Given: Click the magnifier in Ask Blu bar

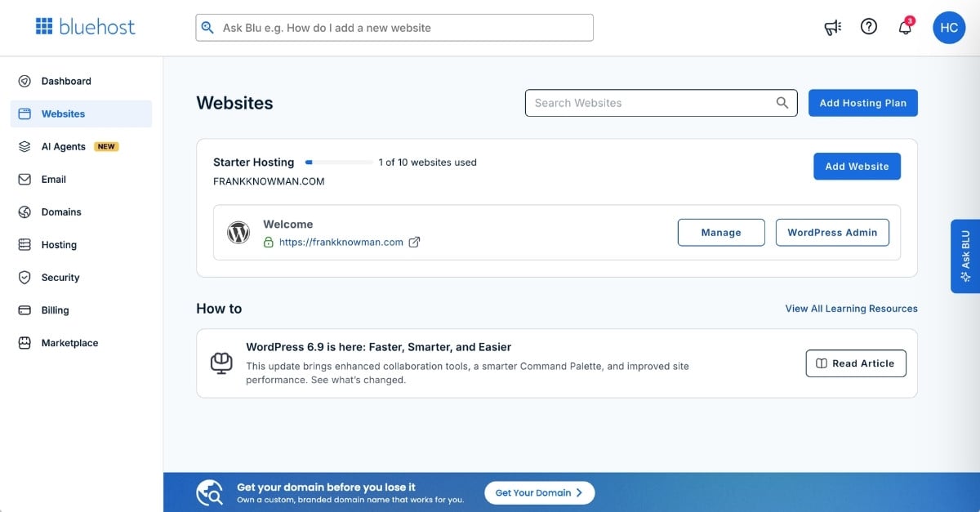Looking at the screenshot, I should [207, 28].
